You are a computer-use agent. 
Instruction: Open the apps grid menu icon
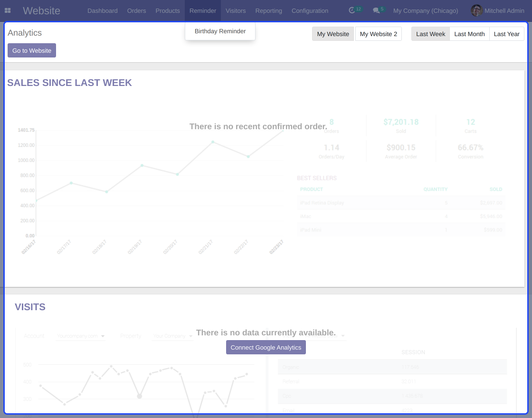click(x=8, y=10)
